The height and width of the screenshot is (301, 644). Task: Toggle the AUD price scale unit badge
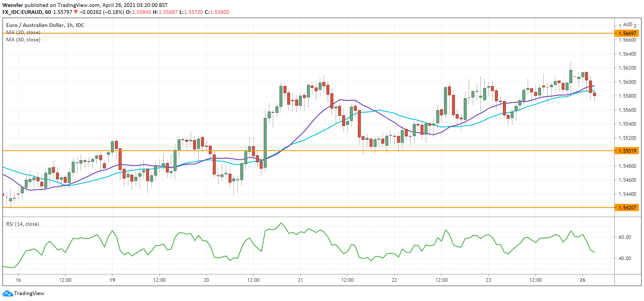628,25
